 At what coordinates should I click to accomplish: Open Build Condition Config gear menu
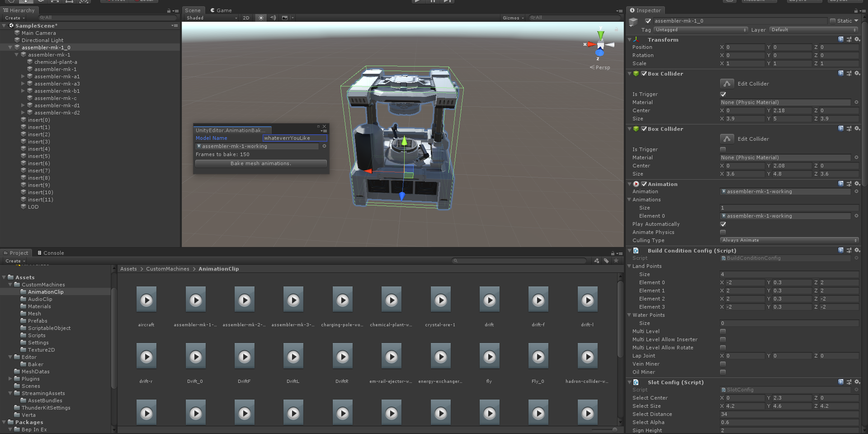(x=857, y=250)
